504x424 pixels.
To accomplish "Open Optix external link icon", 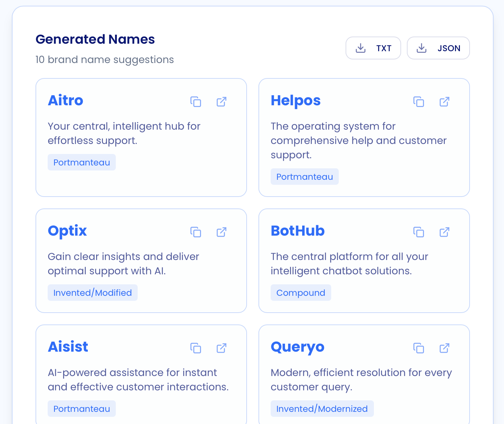I will [x=222, y=232].
